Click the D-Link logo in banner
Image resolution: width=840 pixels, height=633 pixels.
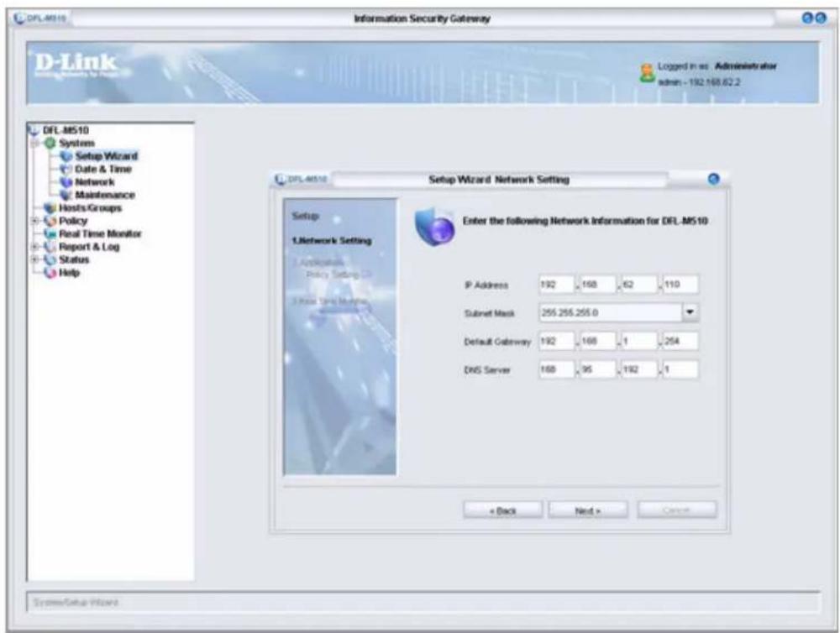pyautogui.click(x=76, y=64)
